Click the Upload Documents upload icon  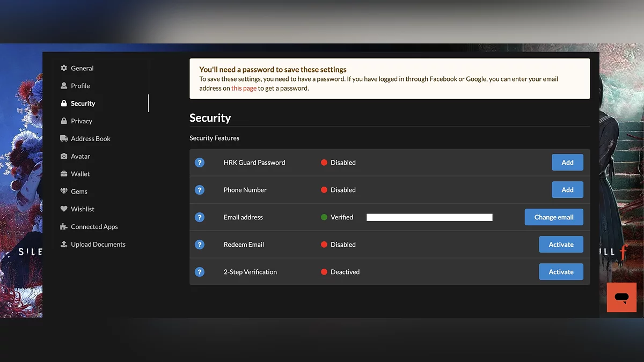[x=64, y=244]
